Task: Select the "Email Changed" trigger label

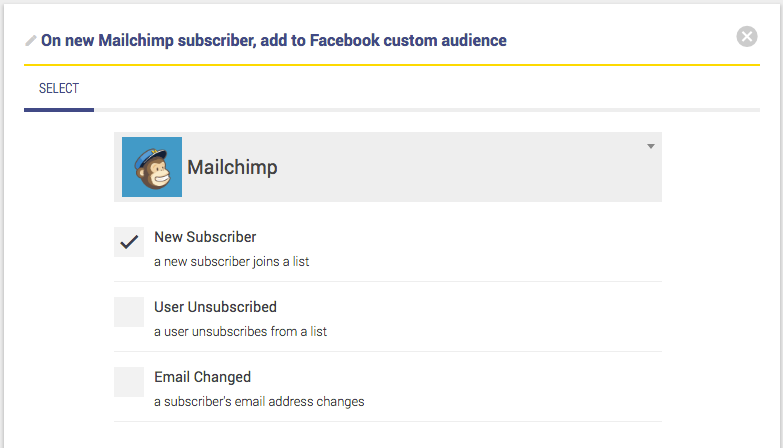Action: click(202, 377)
